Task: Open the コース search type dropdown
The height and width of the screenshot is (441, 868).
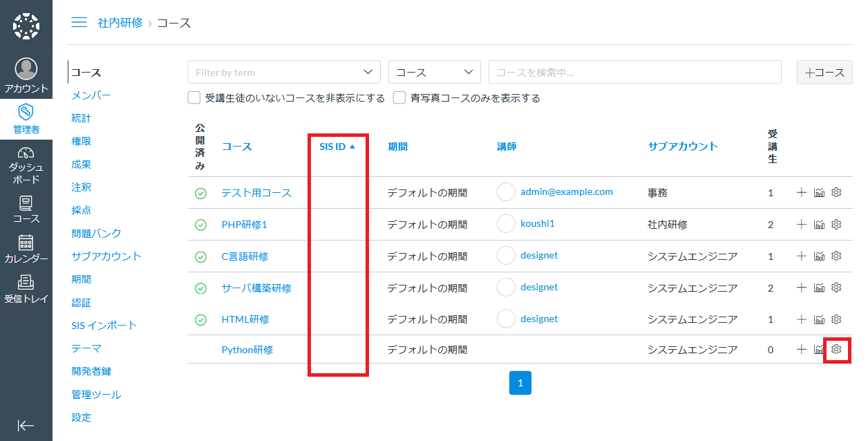Action: click(x=434, y=73)
